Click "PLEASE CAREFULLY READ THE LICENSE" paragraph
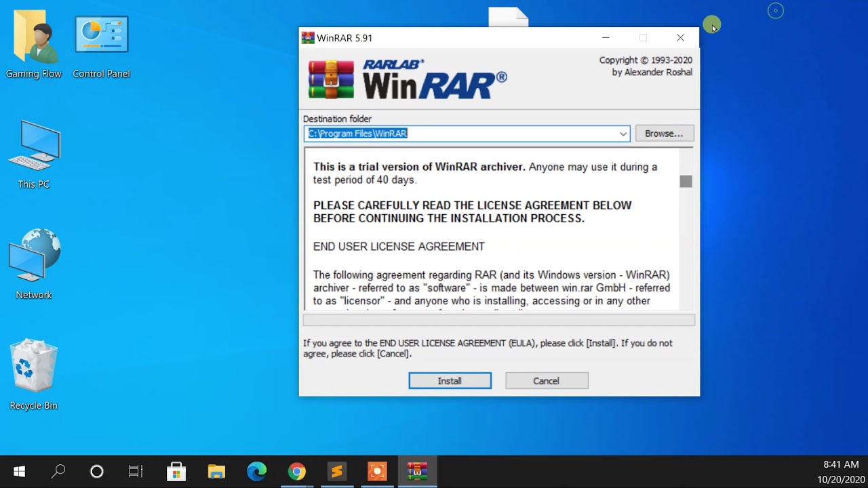This screenshot has height=488, width=868. pyautogui.click(x=473, y=211)
